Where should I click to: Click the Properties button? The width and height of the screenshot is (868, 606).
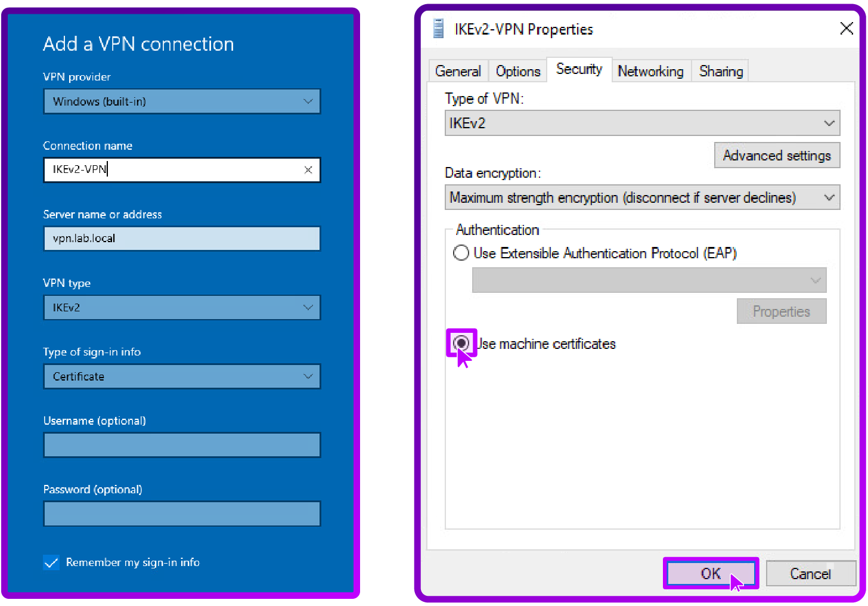[x=782, y=311]
